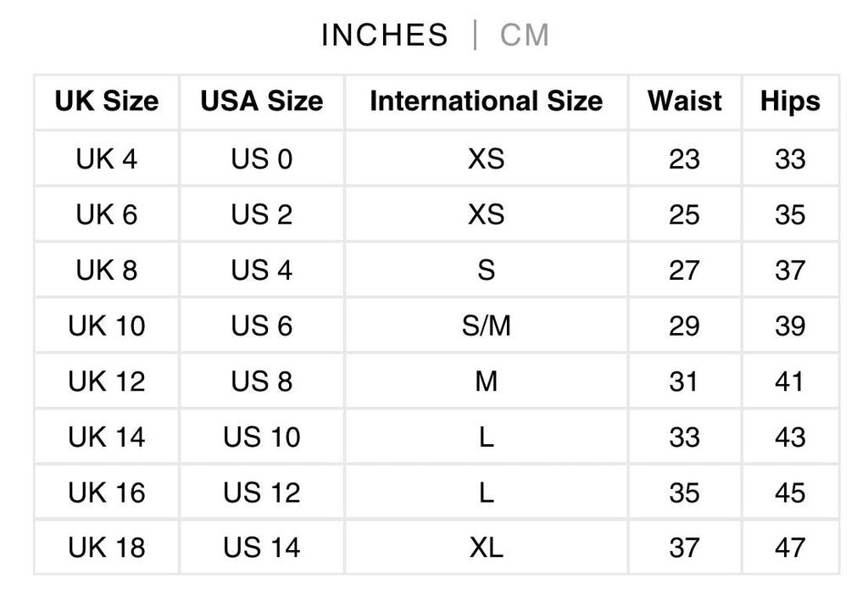Click hips measurement 47
Viewport: 868px width, 601px height.
point(790,548)
